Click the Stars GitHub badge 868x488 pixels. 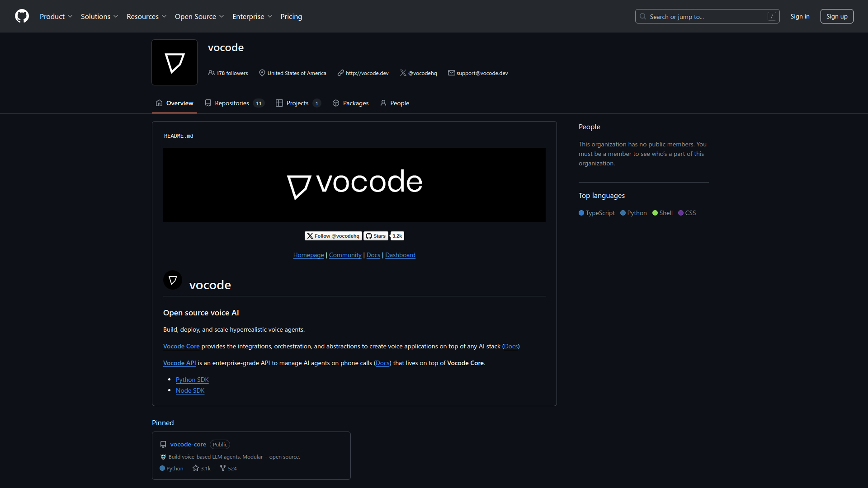coord(376,236)
